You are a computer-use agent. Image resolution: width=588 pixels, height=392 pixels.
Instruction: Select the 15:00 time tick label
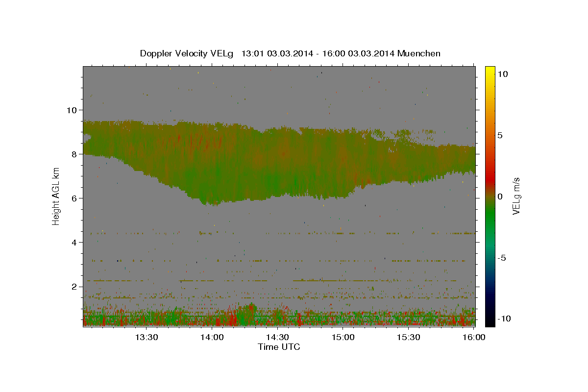[x=343, y=337]
